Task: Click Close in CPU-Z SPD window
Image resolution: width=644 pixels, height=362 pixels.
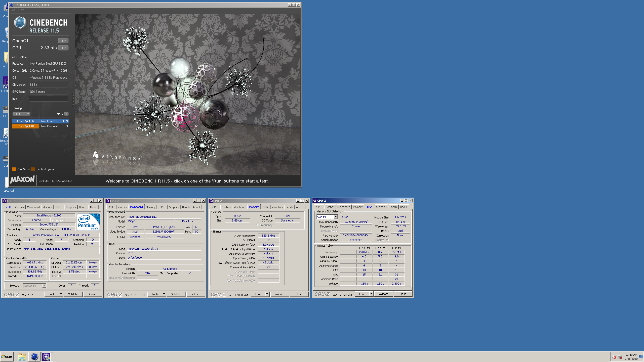Action: tap(403, 294)
